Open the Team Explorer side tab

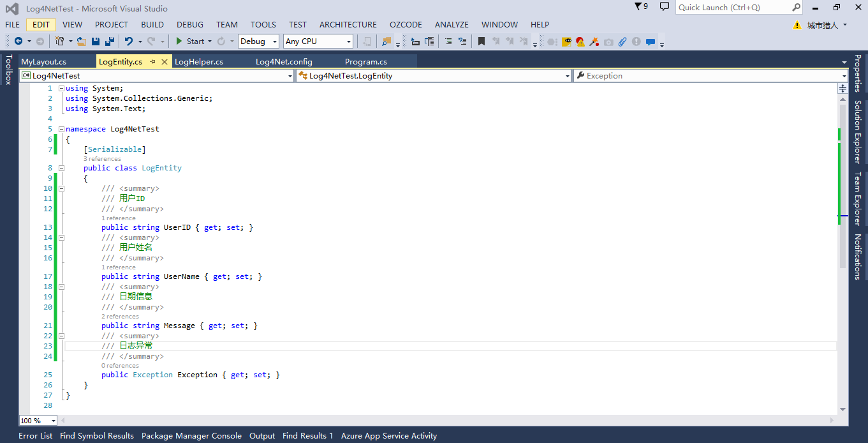click(858, 199)
